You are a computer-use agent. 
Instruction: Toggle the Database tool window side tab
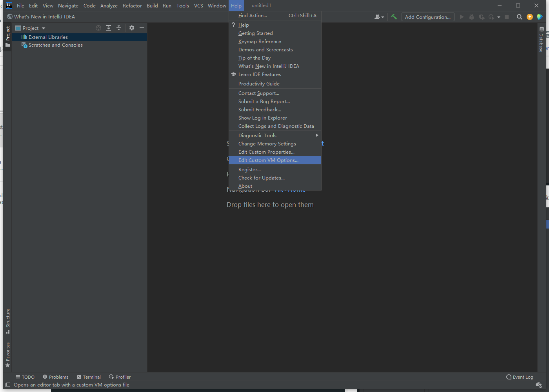click(x=541, y=40)
